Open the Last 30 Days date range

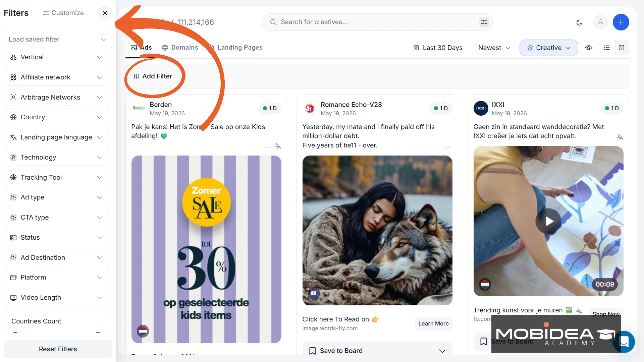438,48
